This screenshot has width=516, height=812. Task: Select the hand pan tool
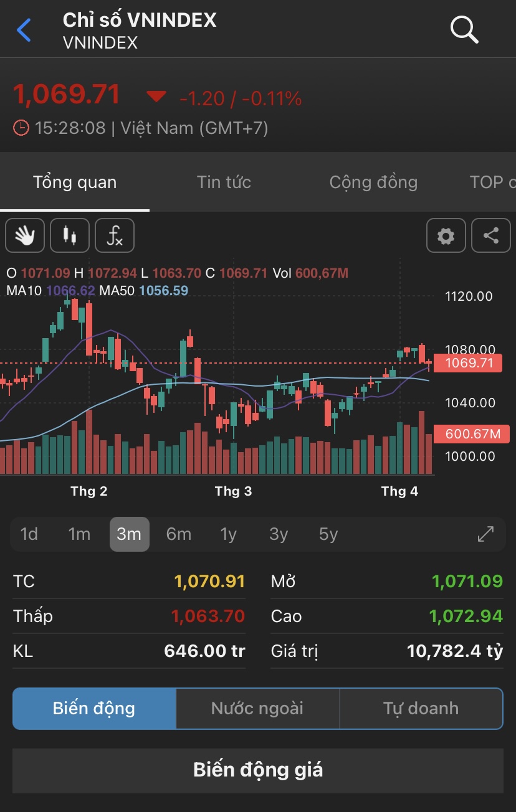25,236
